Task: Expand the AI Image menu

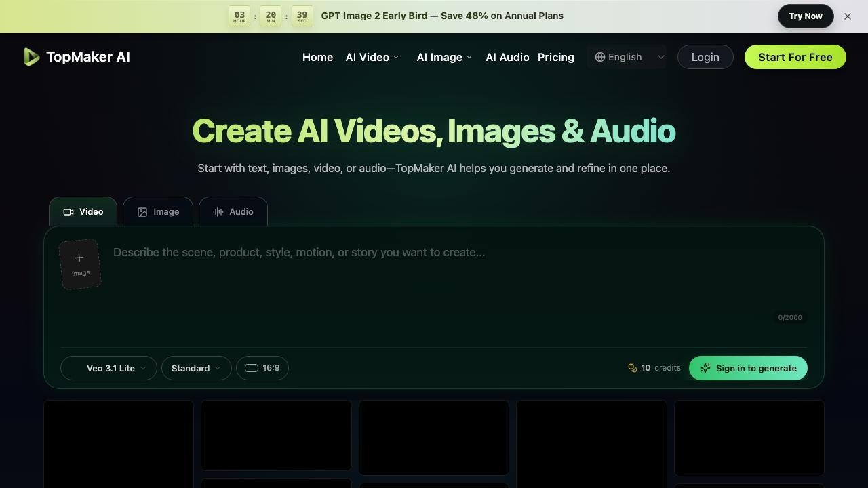Action: pyautogui.click(x=444, y=57)
